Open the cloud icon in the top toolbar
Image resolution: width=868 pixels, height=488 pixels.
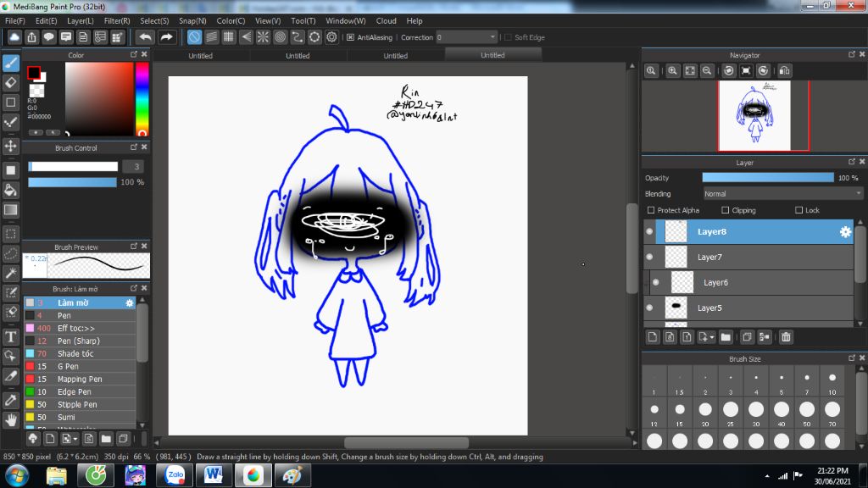point(14,37)
